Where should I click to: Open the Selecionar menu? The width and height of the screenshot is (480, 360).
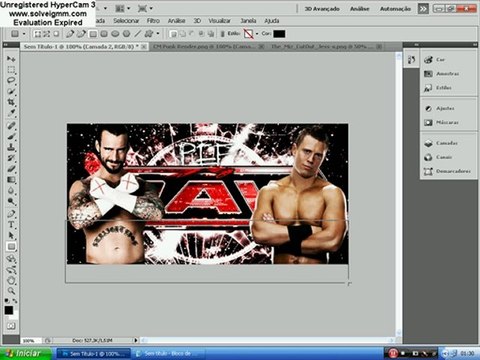pos(126,21)
